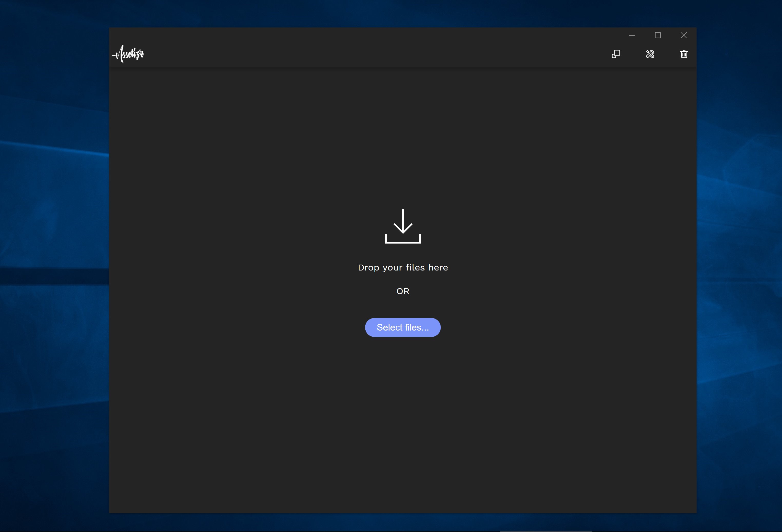Minimize the Assetizr window
782x532 pixels.
point(632,35)
